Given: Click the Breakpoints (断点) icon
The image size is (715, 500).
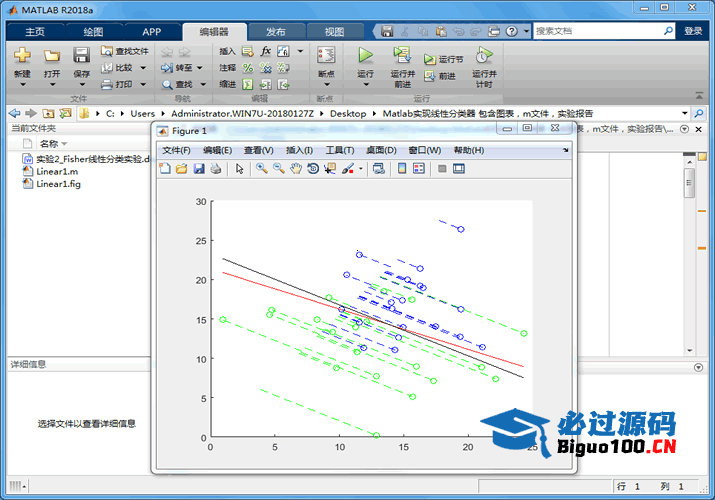Looking at the screenshot, I should pos(326,55).
